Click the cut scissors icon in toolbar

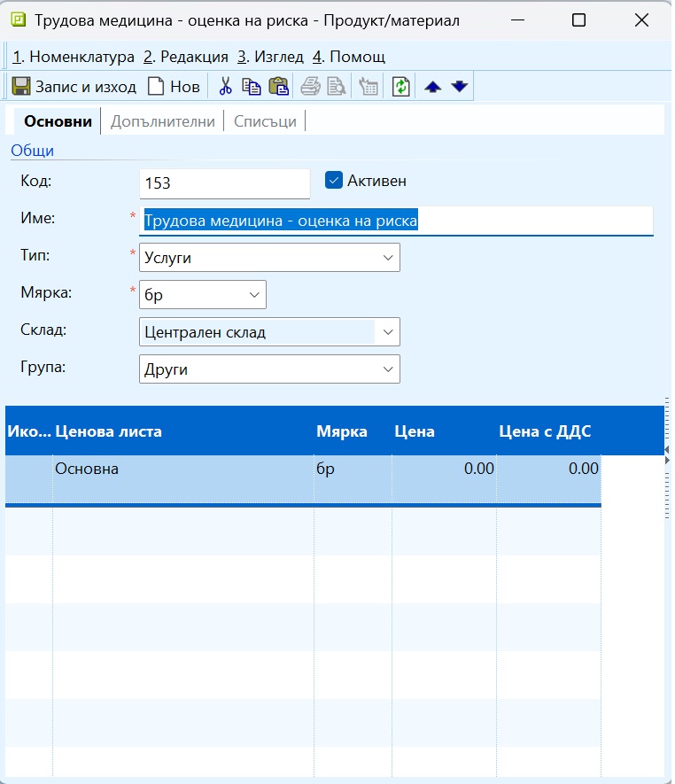coord(225,87)
